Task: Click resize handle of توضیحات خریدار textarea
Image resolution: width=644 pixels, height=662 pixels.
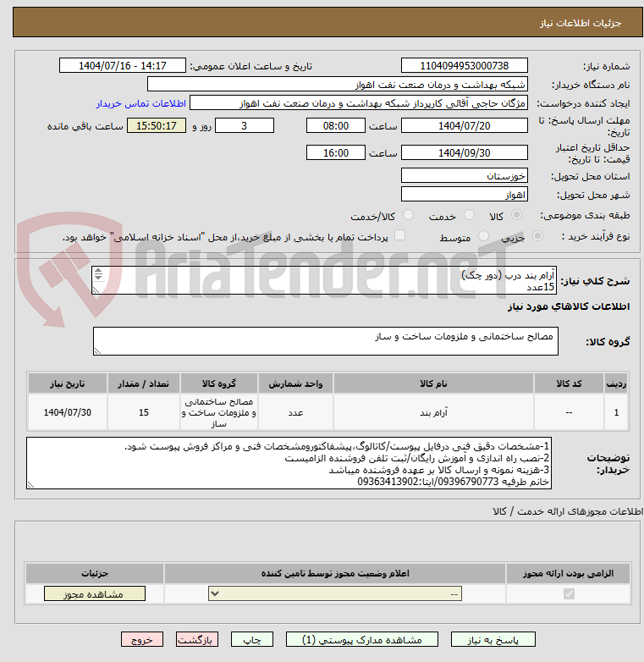Action: pyautogui.click(x=30, y=485)
